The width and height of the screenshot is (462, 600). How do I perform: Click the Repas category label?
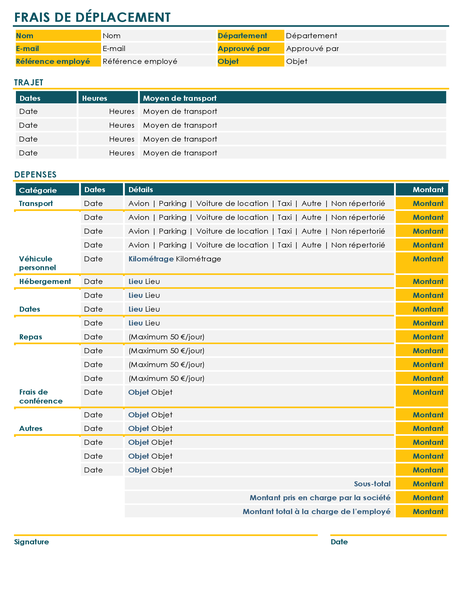tap(31, 337)
